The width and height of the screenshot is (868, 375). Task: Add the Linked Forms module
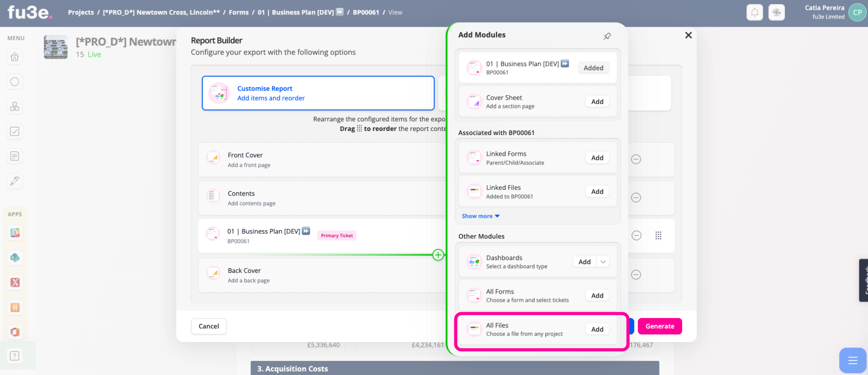tap(597, 158)
